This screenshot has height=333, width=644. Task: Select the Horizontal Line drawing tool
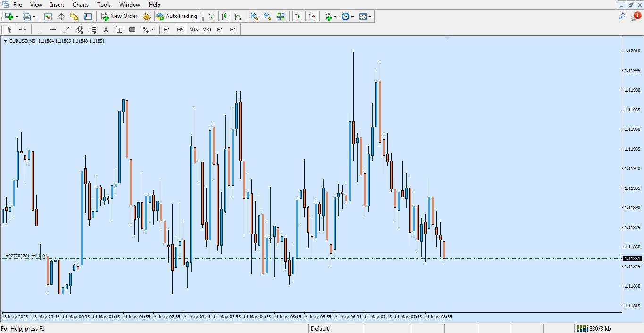53,29
